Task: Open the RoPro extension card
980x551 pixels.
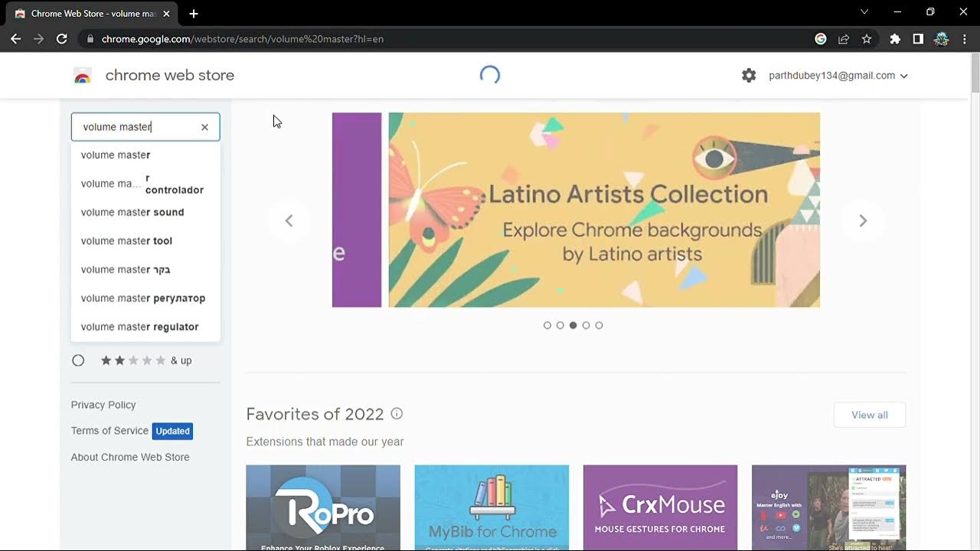Action: (323, 507)
